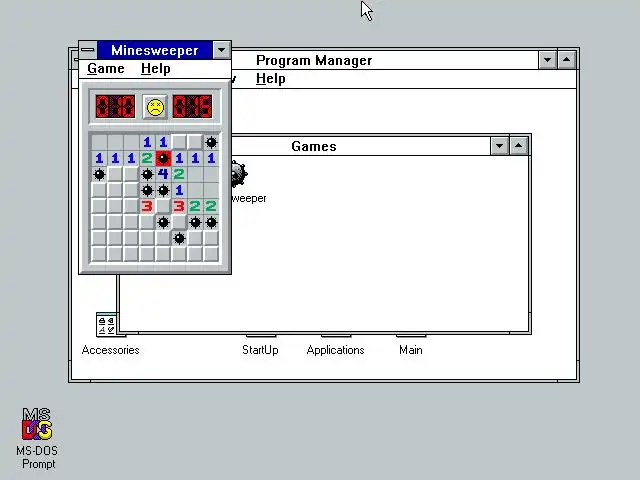Open the Game menu in Minesweeper

(x=106, y=69)
